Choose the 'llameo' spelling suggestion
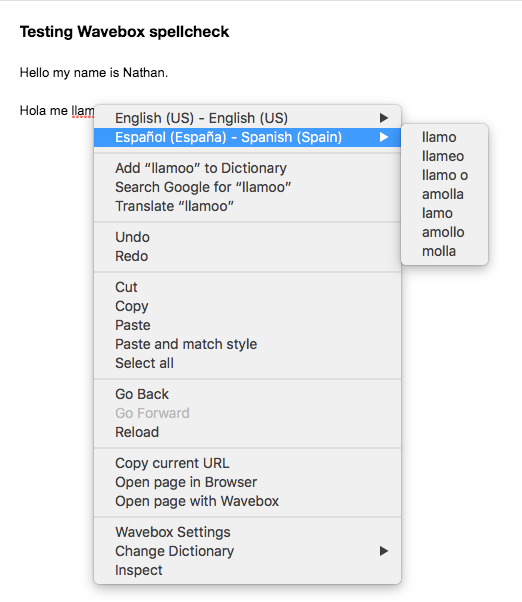Viewport: 522px width, 602px height. tap(444, 156)
